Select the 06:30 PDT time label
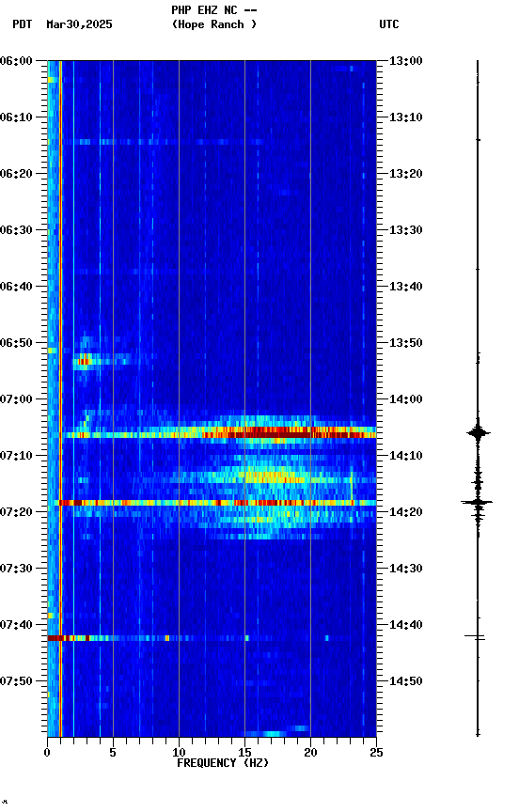Screen dimensions: 519x812 (16, 230)
